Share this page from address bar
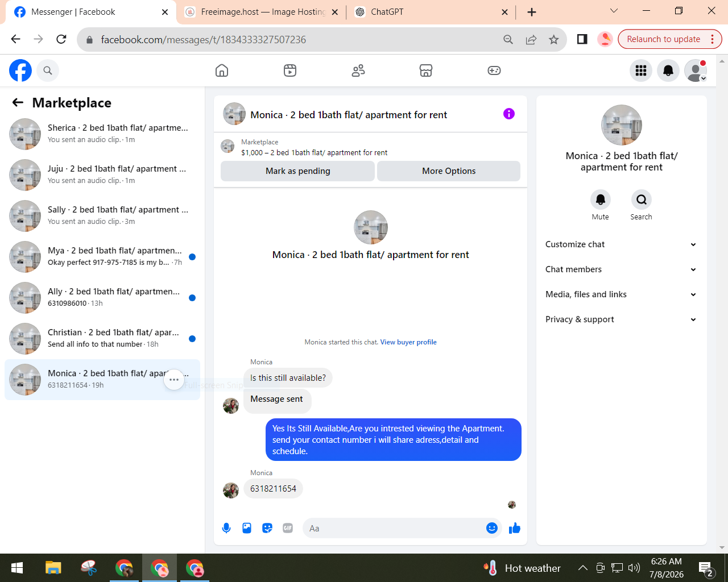Viewport: 728px width, 582px height. point(531,39)
